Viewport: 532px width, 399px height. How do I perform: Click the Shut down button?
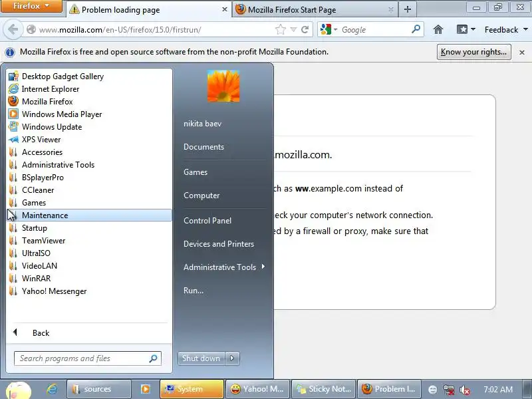point(201,358)
